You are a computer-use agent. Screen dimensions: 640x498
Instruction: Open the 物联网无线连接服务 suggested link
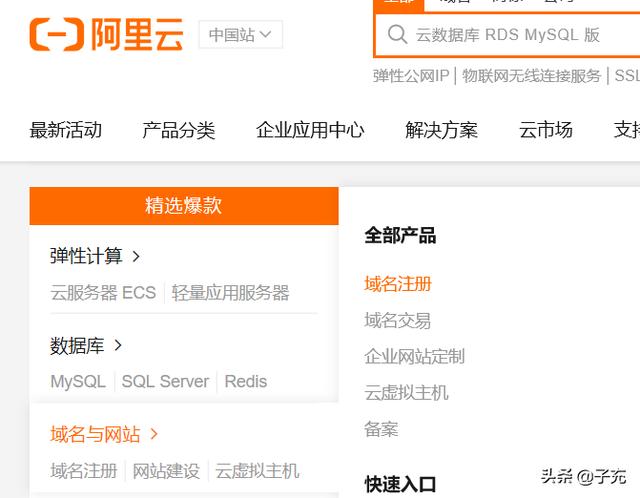(x=531, y=76)
